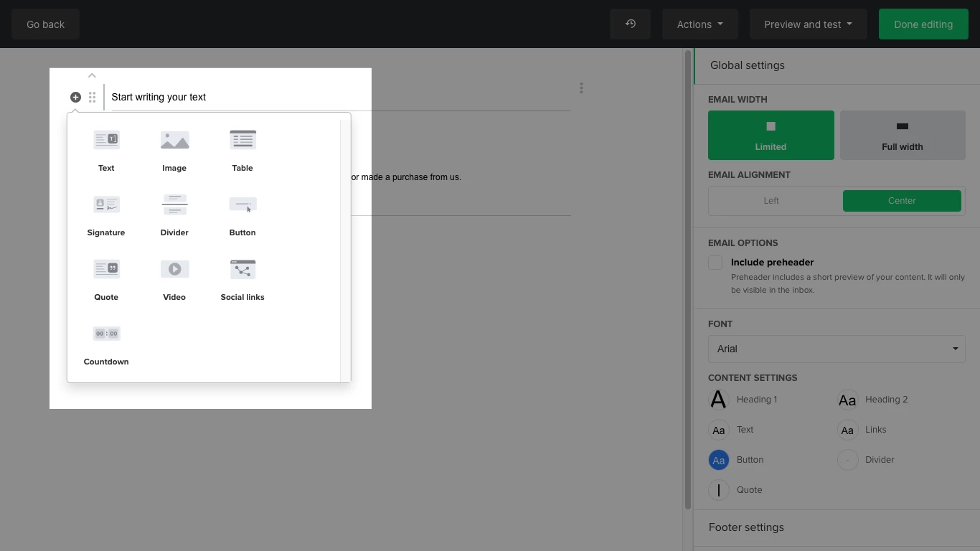Click the Done editing button
Viewport: 980px width, 551px height.
coord(923,24)
